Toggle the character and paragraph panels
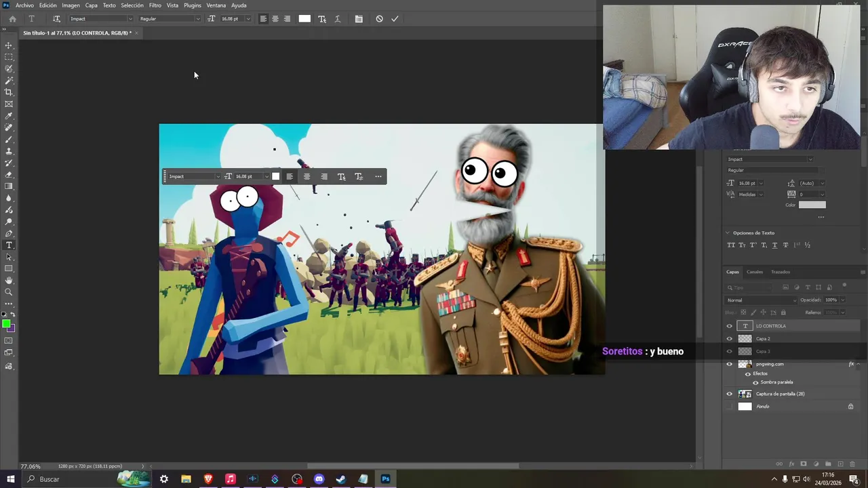This screenshot has height=488, width=868. pyautogui.click(x=359, y=19)
